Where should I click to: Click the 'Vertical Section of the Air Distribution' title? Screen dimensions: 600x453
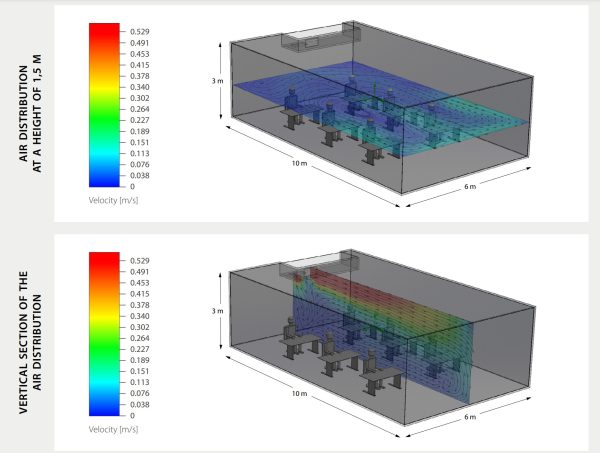click(30, 342)
